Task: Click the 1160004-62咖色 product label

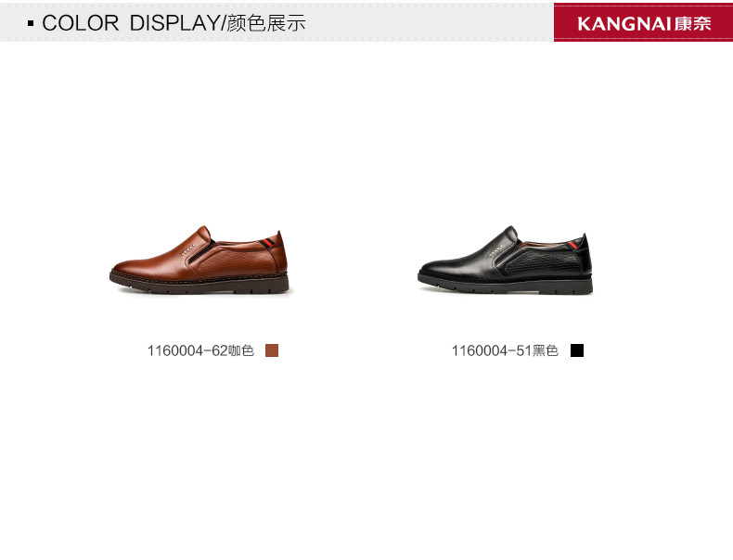Action: (x=200, y=350)
